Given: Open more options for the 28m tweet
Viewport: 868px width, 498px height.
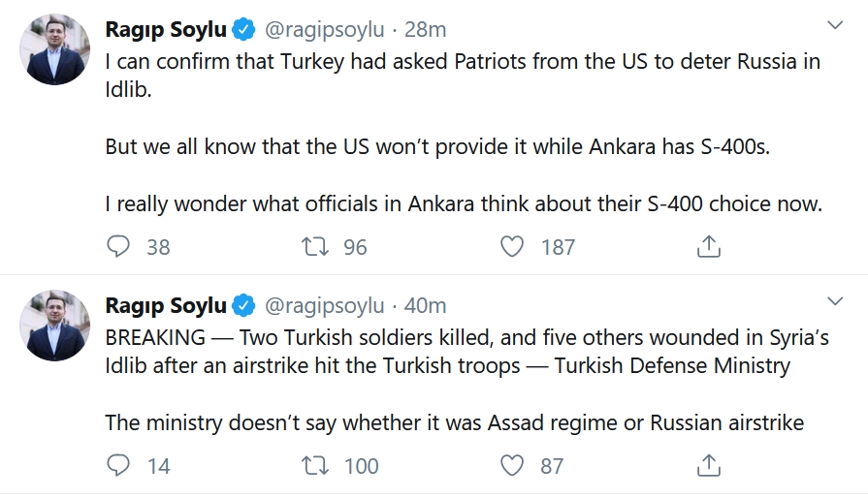Looking at the screenshot, I should click(x=834, y=24).
